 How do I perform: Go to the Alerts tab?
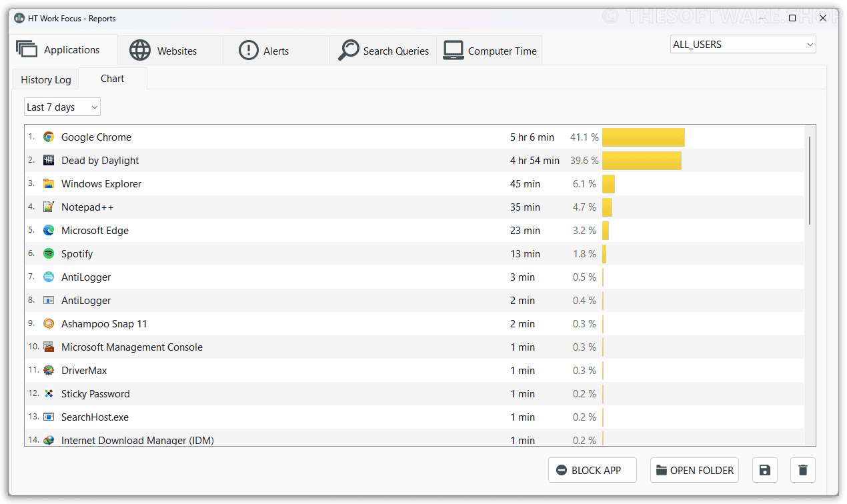276,51
